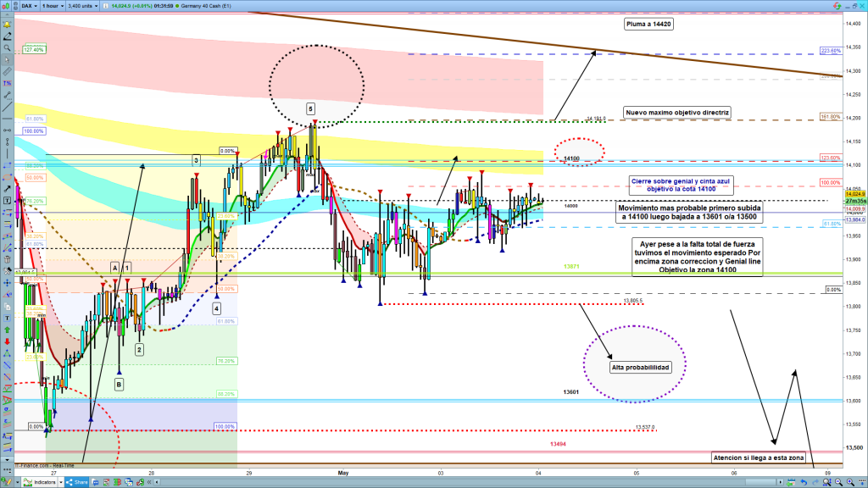Click the Indicators button
Image resolution: width=868 pixels, height=488 pixels.
[x=42, y=481]
